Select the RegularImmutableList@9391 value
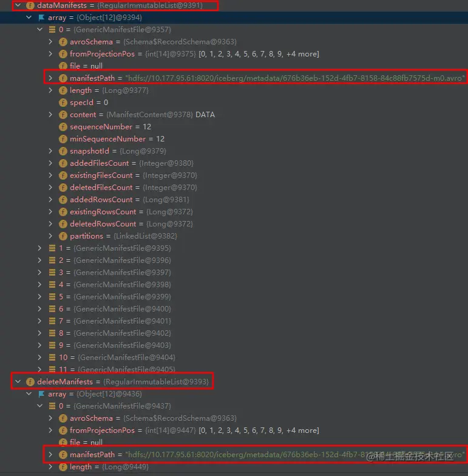 (x=150, y=5)
